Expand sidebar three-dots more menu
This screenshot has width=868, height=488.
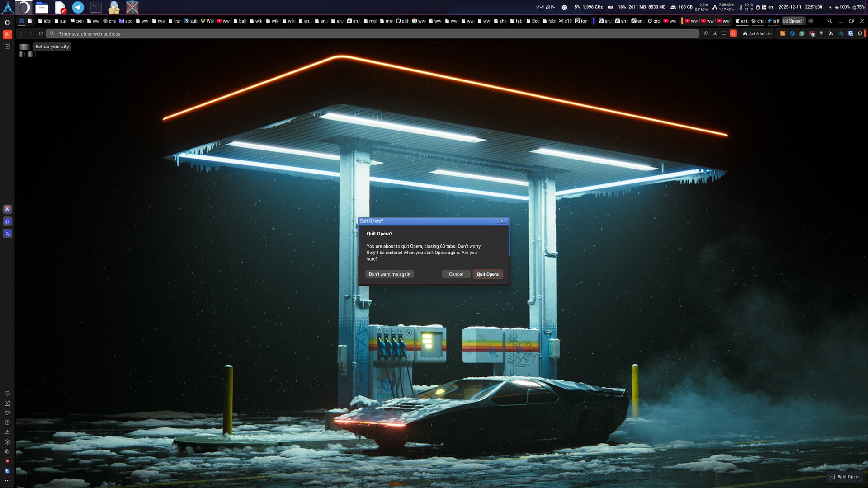(x=7, y=480)
